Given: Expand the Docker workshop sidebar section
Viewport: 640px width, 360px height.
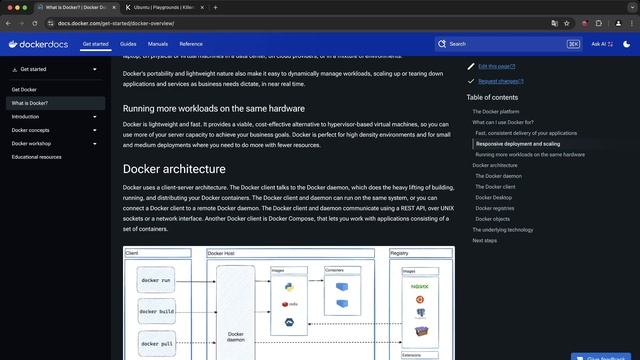Looking at the screenshot, I should (95, 144).
